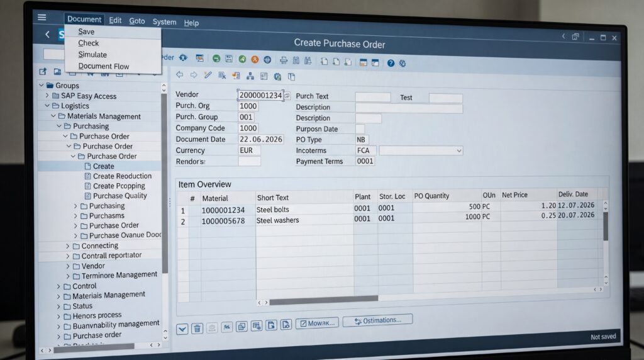Click the settings icon left of the screen layout icon
644x360 pixels.
(183, 57)
